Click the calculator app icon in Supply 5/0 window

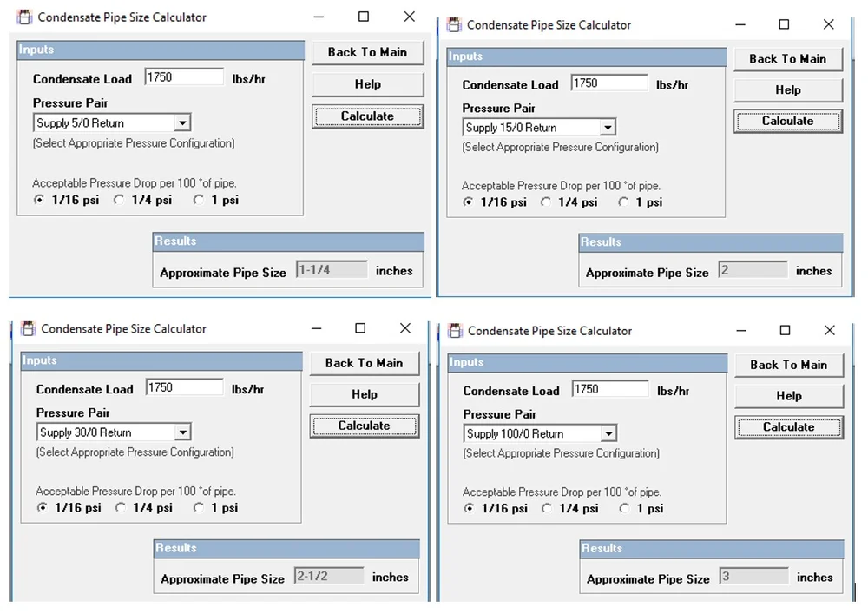pyautogui.click(x=23, y=16)
